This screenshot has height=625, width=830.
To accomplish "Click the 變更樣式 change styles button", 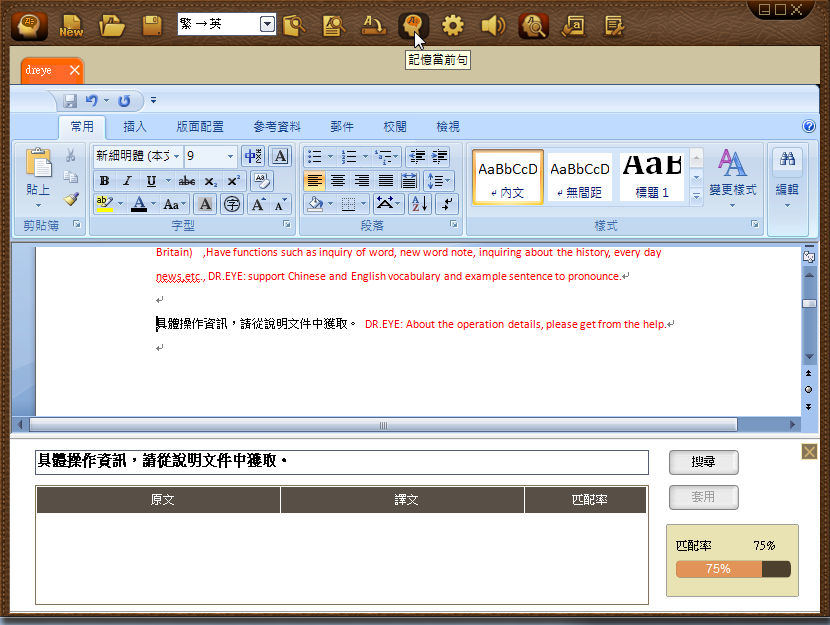I will point(733,178).
